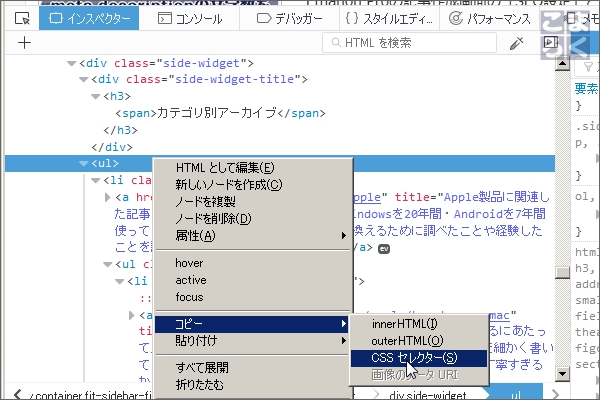Switch to the インスペクター tab
Screen dimensions: 600x400
[89, 18]
